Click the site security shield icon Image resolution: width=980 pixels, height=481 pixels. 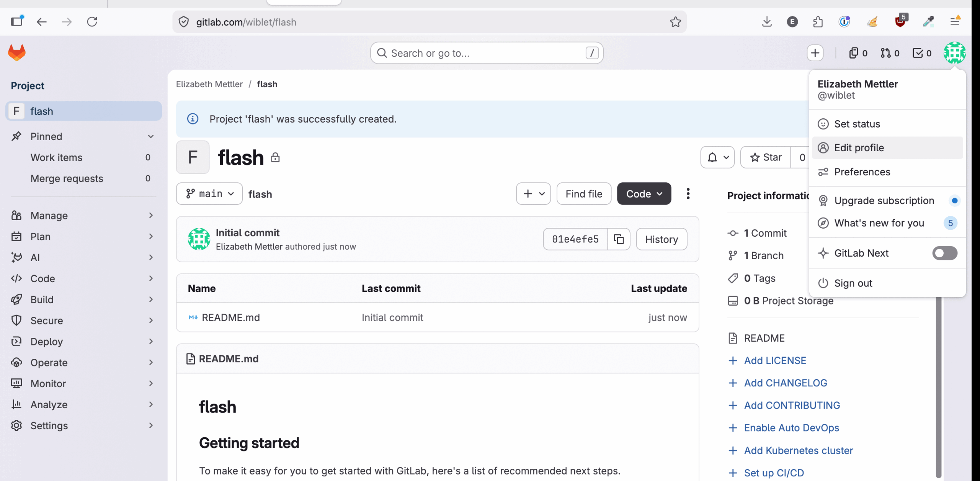184,22
